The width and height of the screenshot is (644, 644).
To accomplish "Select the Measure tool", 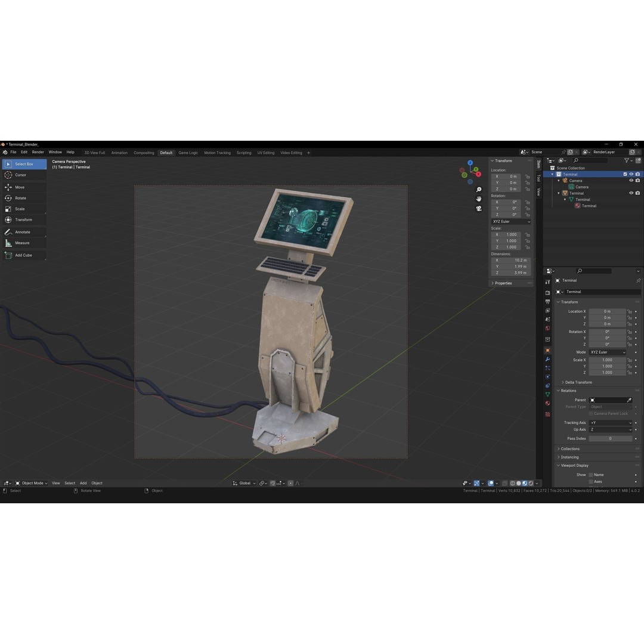I will coord(21,243).
